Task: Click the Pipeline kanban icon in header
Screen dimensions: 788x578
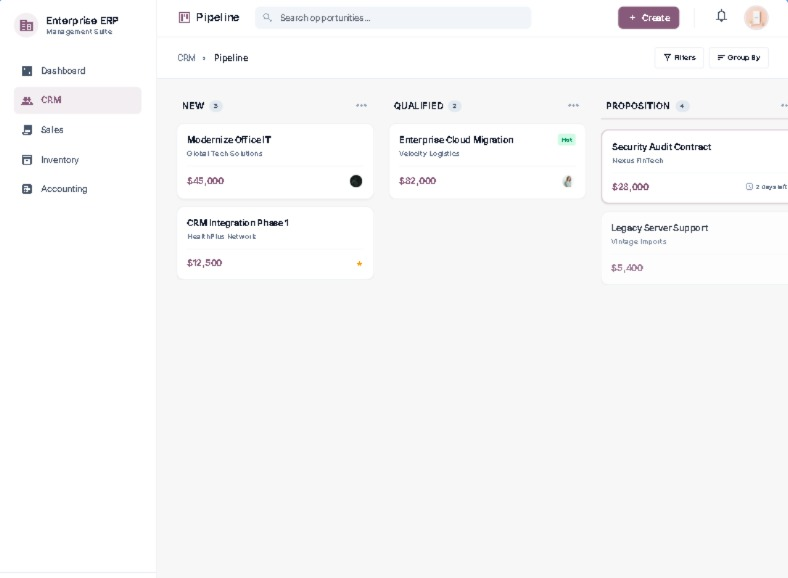Action: (184, 18)
